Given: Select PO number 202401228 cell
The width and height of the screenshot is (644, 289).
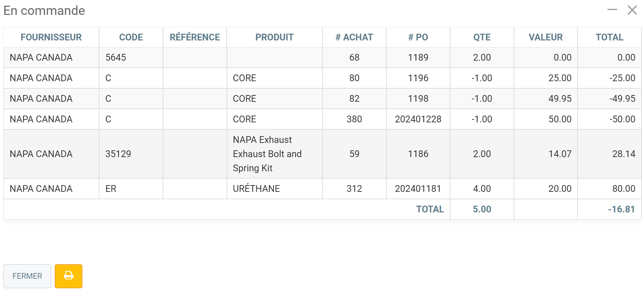Looking at the screenshot, I should (418, 119).
